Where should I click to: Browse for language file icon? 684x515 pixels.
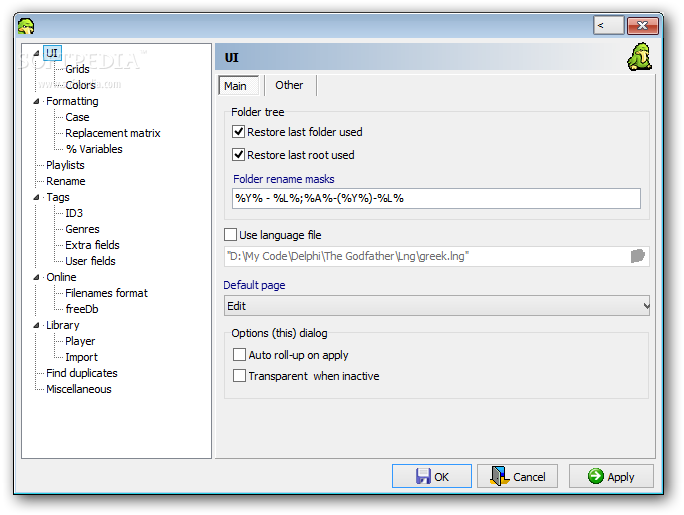click(x=638, y=256)
